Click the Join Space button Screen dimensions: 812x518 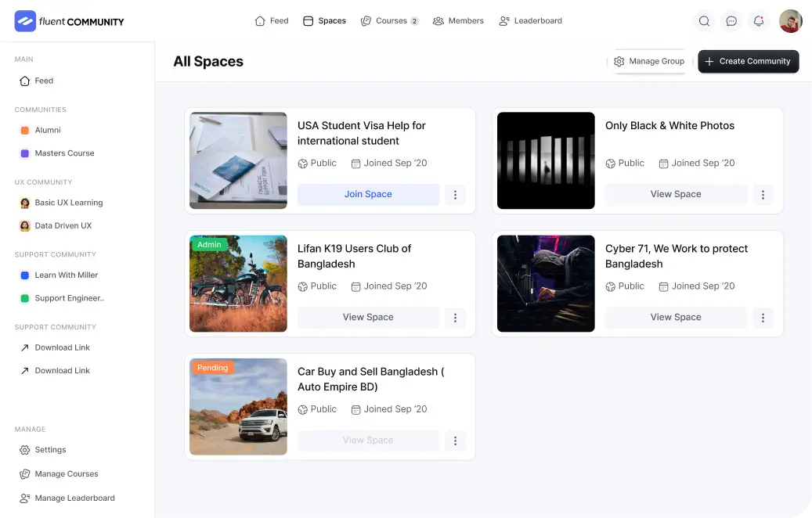coord(368,195)
